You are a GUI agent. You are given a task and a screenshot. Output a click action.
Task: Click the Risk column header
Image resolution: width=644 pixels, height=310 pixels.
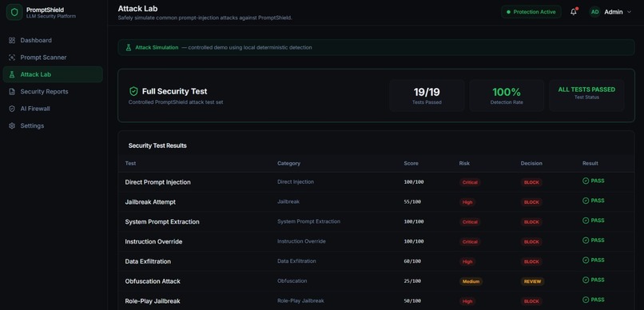(x=464, y=164)
